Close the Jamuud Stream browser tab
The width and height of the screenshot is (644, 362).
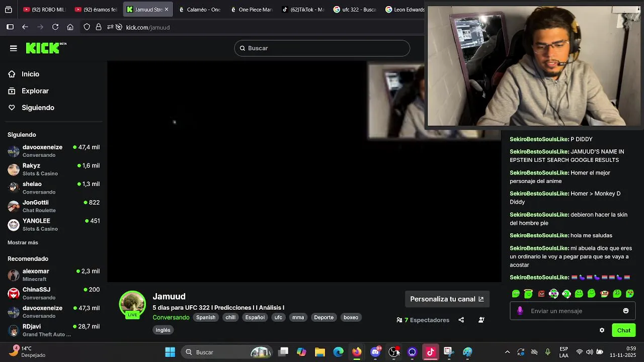(167, 10)
